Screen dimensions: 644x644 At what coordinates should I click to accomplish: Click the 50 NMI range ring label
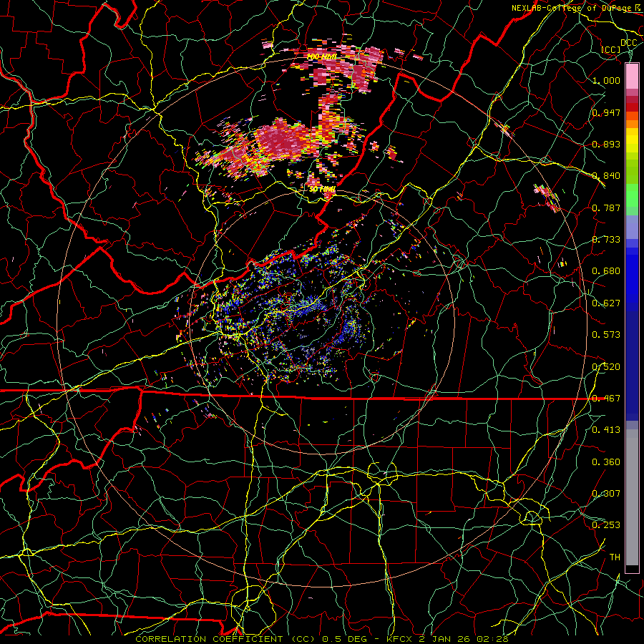323,190
